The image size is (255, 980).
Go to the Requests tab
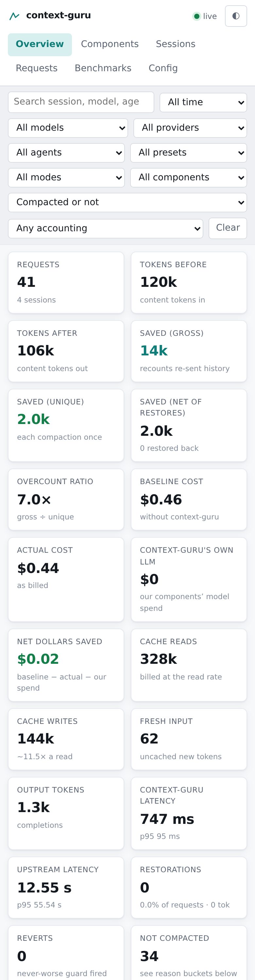pos(37,68)
